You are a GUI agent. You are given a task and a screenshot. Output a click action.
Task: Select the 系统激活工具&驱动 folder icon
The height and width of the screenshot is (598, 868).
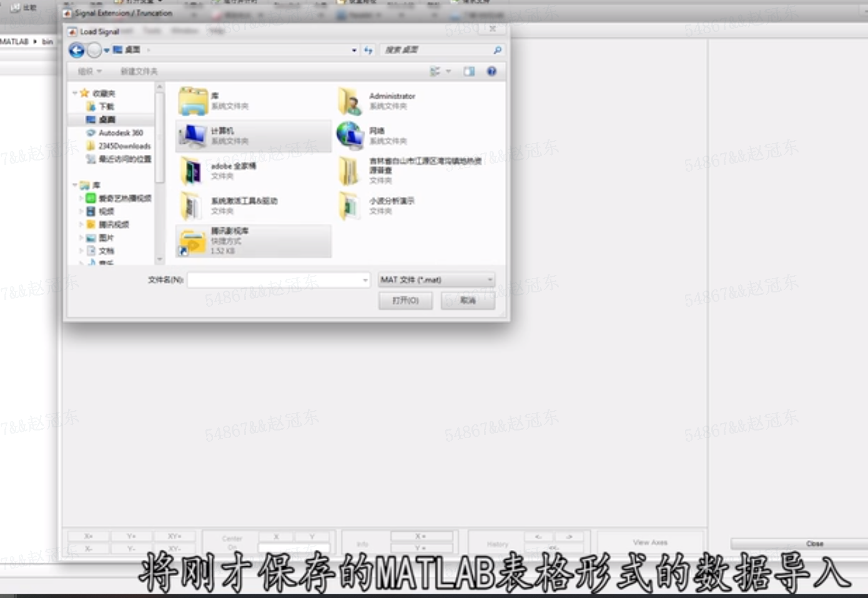[x=191, y=206]
